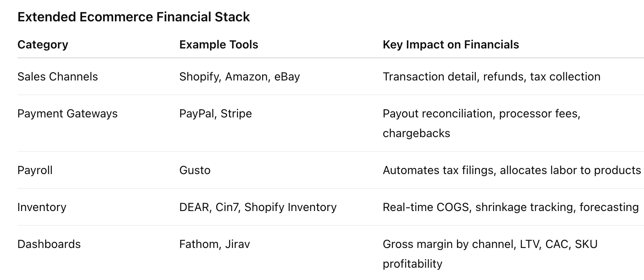Click the Payout reconciliation, processor fees text

coord(481,114)
